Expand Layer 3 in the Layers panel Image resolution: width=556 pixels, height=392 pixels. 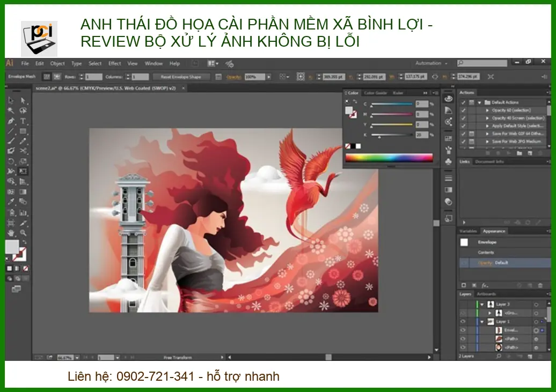pos(482,304)
